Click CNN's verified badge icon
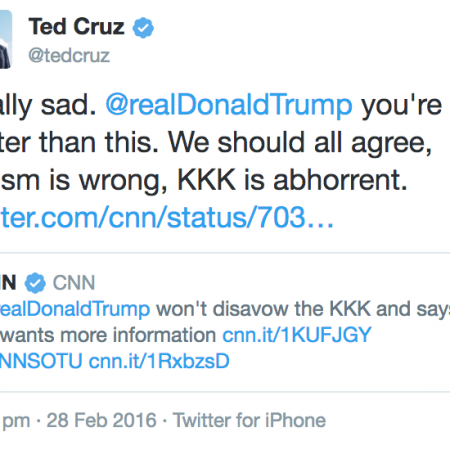Viewport: 450px width, 450px height. click(x=35, y=283)
